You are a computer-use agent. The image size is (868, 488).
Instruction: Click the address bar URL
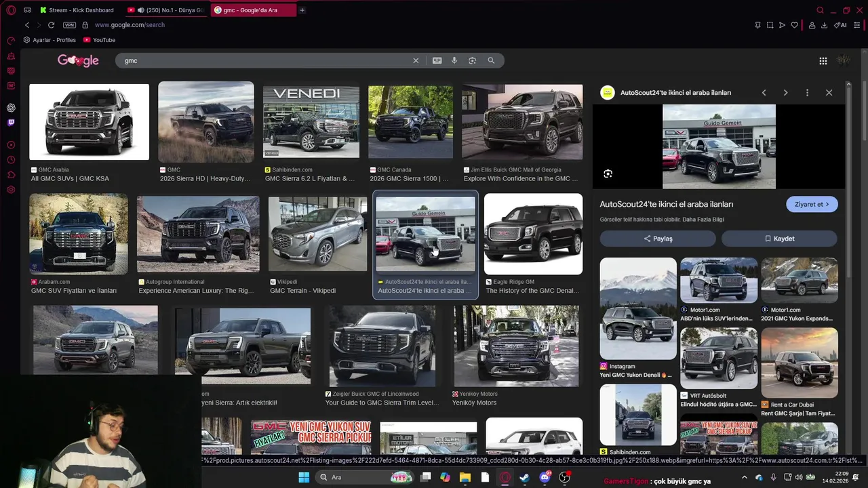tap(130, 25)
